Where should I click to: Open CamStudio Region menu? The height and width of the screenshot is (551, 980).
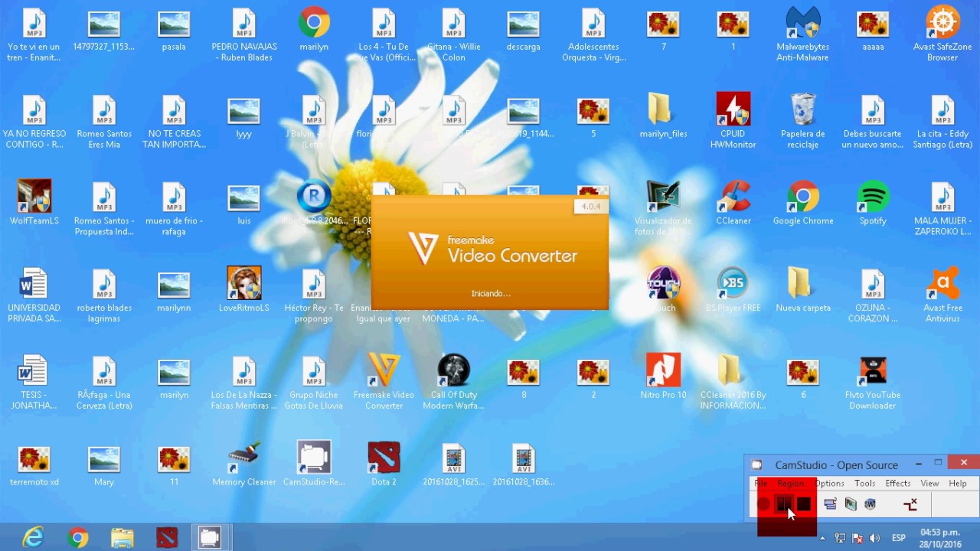click(x=791, y=484)
